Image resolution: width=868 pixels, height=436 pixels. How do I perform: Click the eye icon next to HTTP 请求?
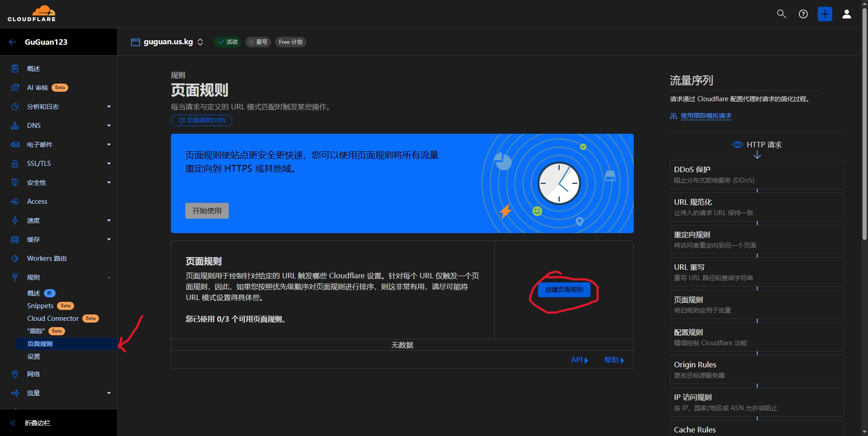pos(737,145)
